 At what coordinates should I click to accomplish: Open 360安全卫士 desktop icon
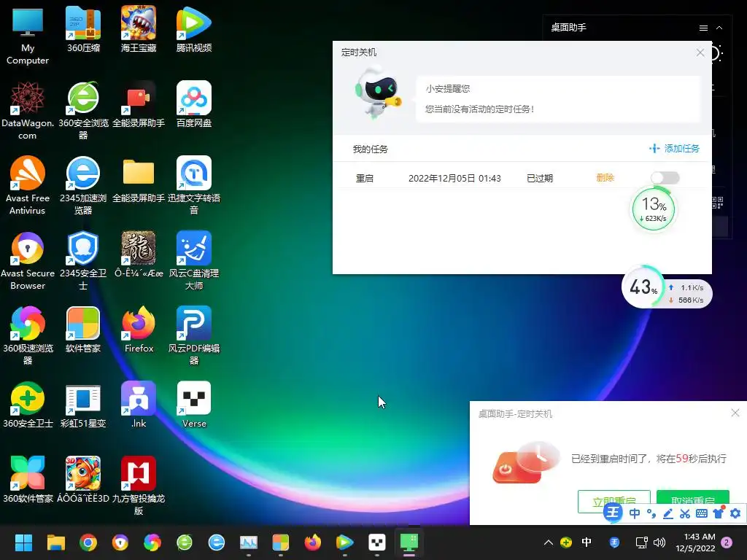point(28,405)
